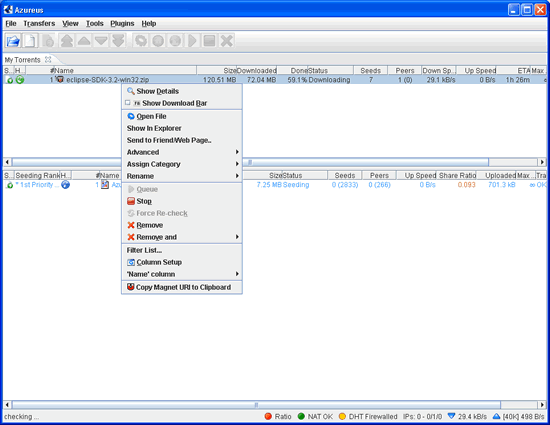550x425 pixels.
Task: Click the red X icon beside Remove
Action: tap(131, 225)
